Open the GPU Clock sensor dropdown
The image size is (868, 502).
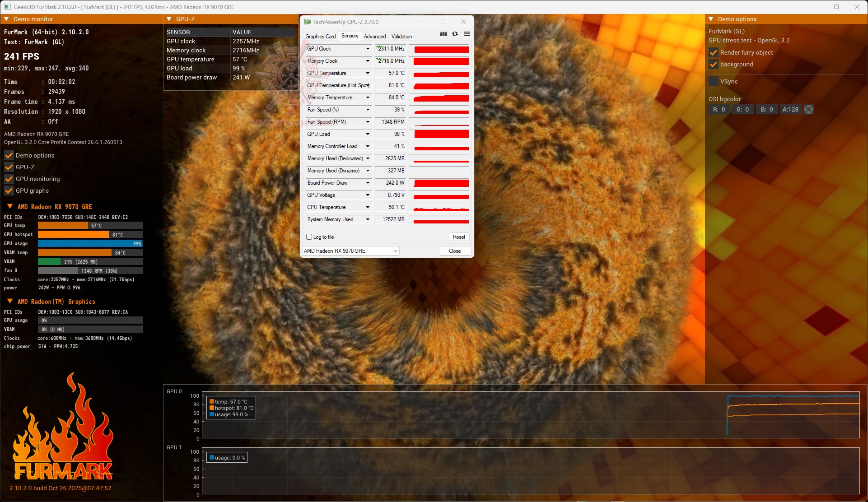coord(368,49)
